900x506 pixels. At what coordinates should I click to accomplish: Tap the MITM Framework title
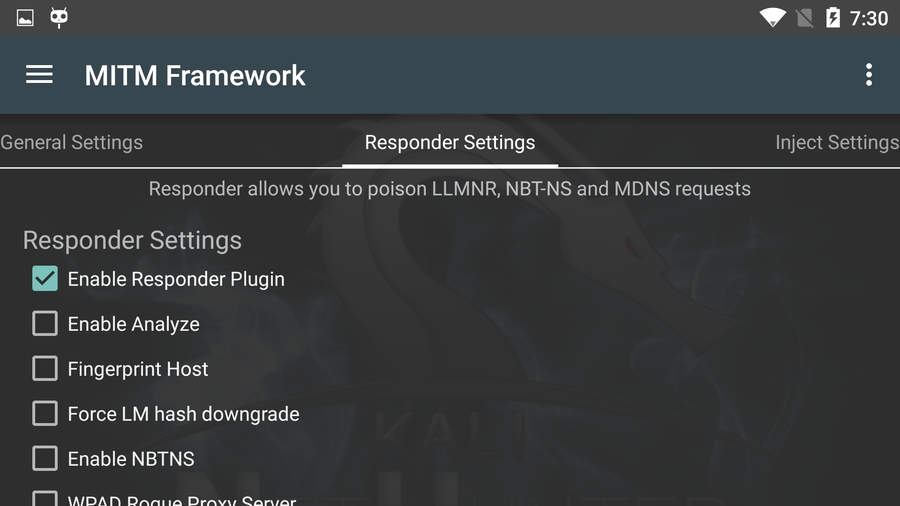pos(195,75)
